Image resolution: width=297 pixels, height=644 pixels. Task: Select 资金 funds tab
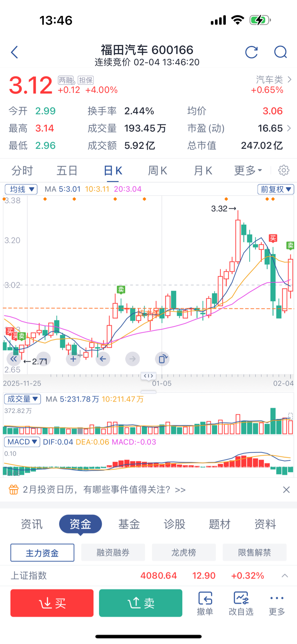[80, 524]
